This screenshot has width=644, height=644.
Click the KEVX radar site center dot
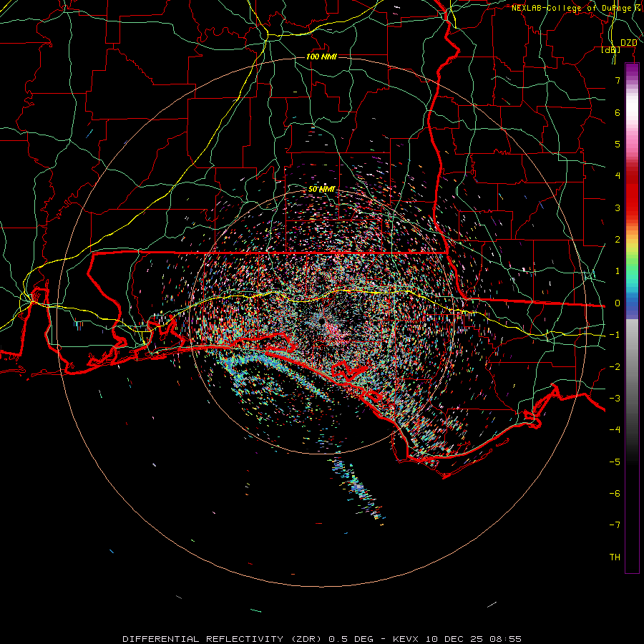coord(321,321)
